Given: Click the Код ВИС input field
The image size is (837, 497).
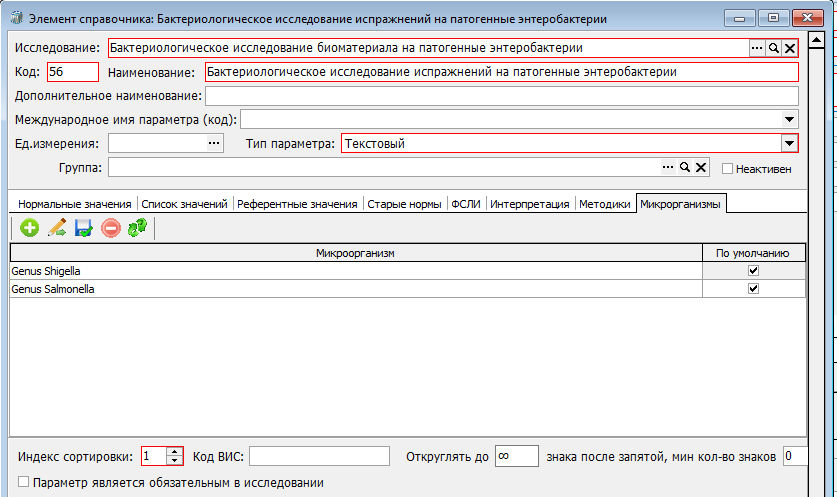Looking at the screenshot, I should [319, 457].
